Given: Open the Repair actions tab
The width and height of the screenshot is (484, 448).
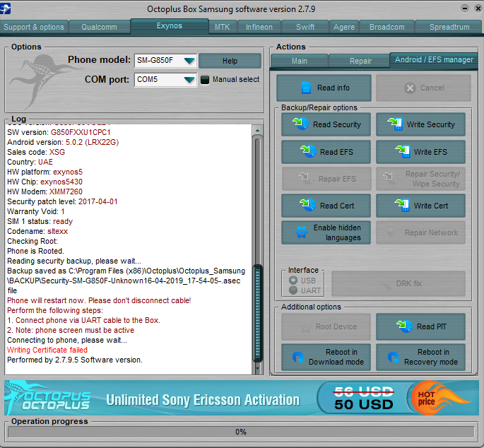Looking at the screenshot, I should [x=360, y=61].
